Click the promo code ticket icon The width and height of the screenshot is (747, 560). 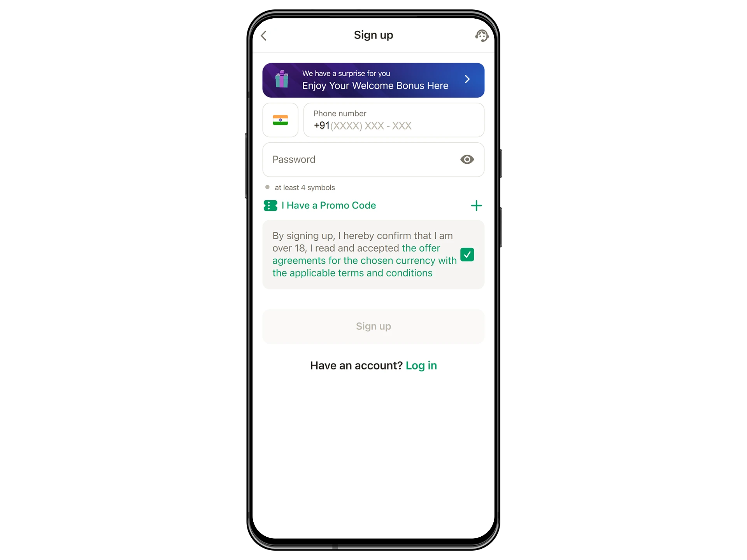[269, 205]
